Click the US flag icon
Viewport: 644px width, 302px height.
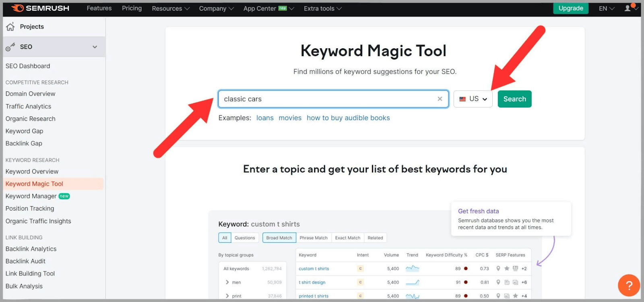[x=462, y=99]
